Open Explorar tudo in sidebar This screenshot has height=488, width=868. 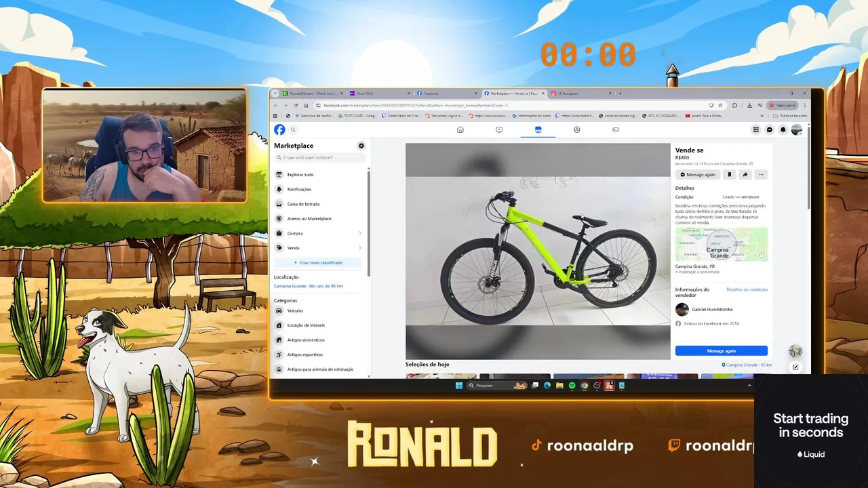319,175
